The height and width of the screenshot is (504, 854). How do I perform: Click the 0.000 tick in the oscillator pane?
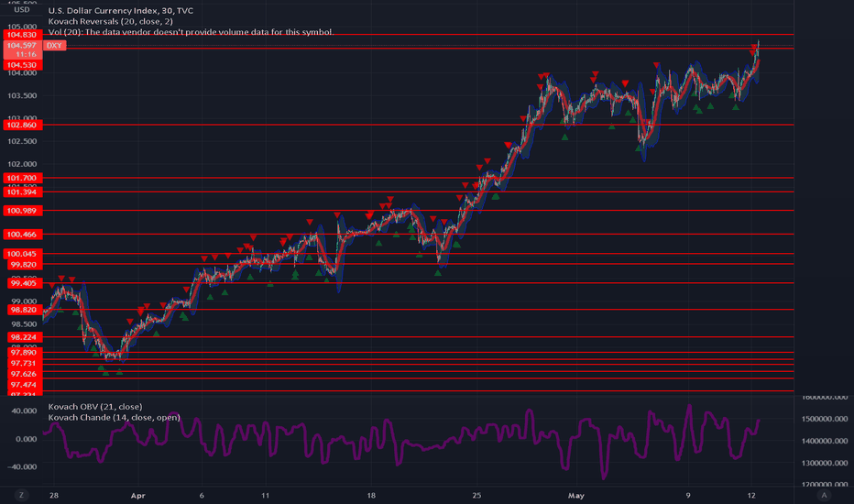tap(27, 439)
